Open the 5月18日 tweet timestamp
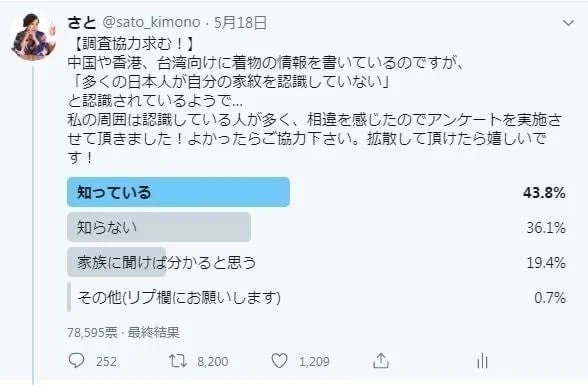This screenshot has height=387, width=588. (x=240, y=23)
